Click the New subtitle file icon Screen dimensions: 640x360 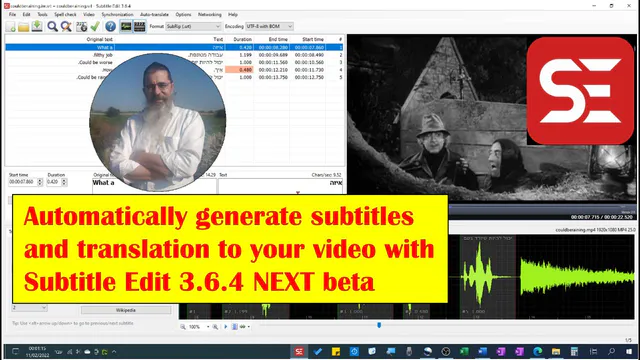11,27
